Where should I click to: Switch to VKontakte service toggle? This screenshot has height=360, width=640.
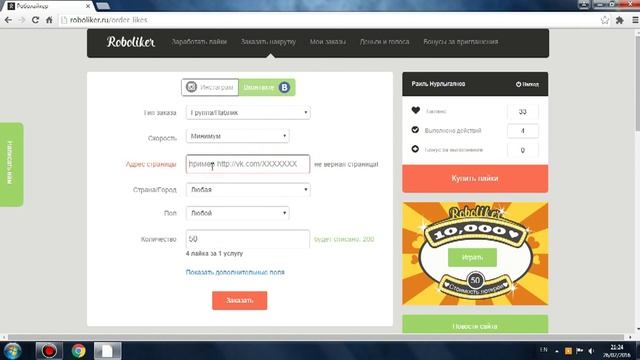(x=267, y=87)
